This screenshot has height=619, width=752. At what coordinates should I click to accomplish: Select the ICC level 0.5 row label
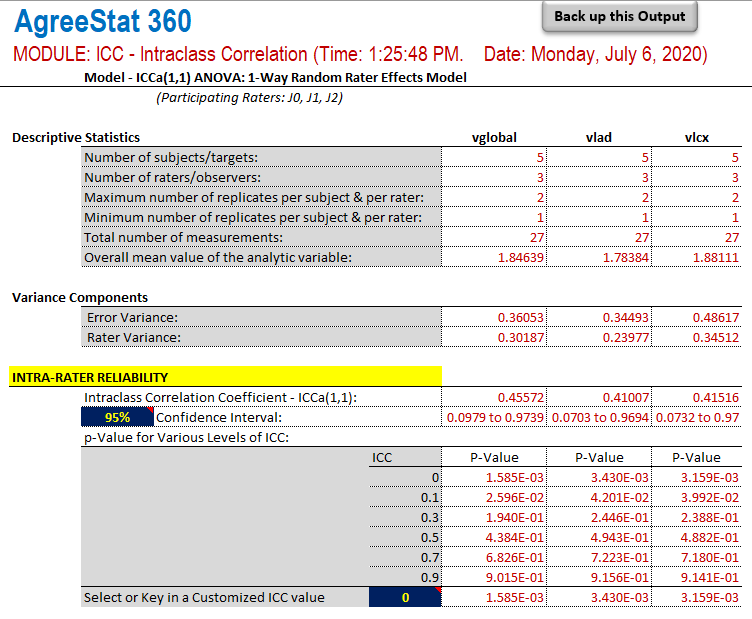(430, 537)
